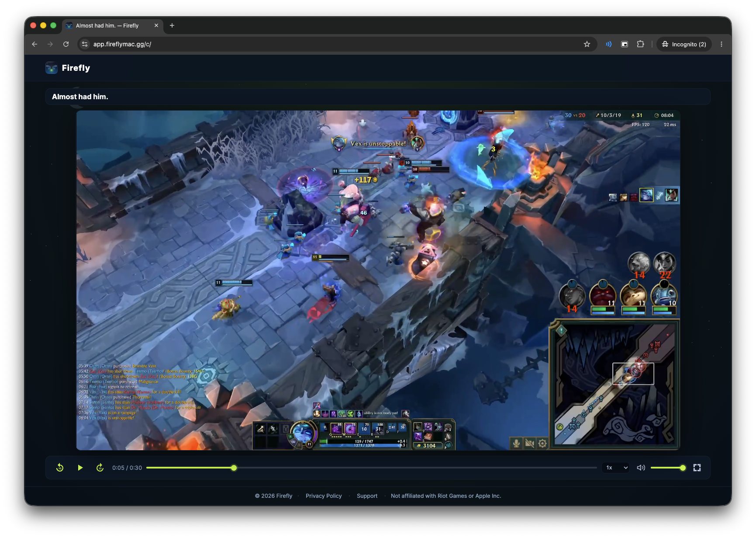Viewport: 756px width, 538px height.
Task: Open the Extensions puzzle menu
Action: [641, 44]
